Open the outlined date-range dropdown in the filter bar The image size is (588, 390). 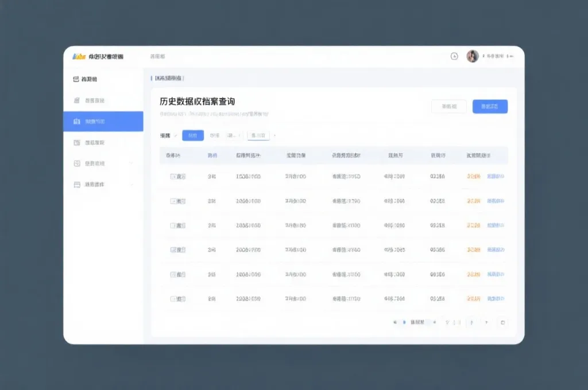(x=257, y=135)
